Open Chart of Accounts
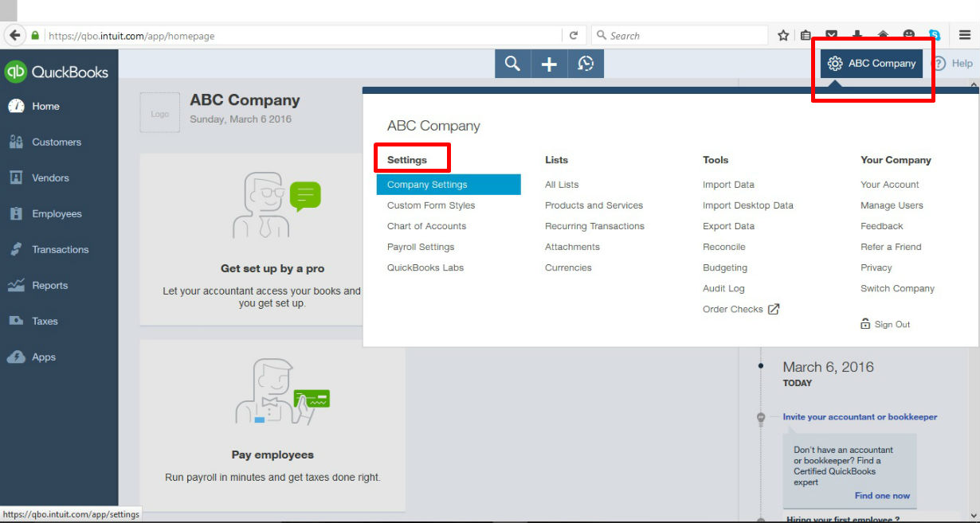 tap(426, 226)
